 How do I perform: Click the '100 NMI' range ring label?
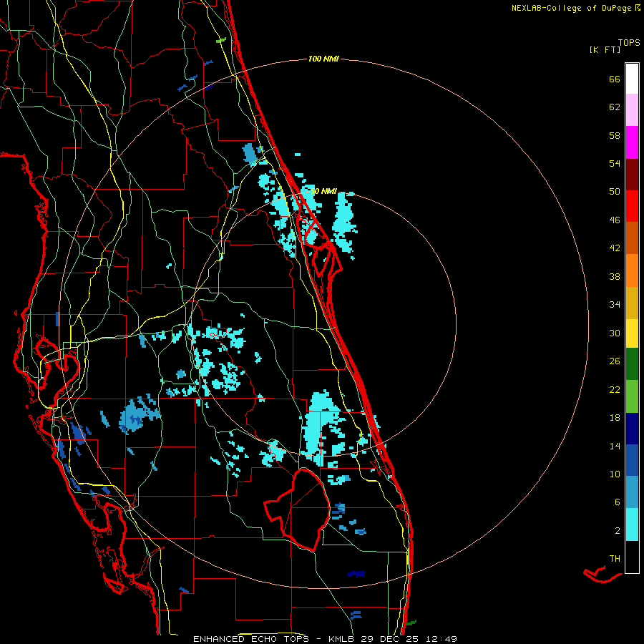pos(323,59)
